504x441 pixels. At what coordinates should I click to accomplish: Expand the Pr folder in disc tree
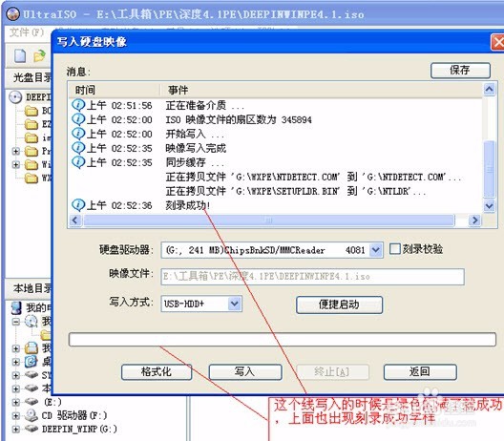coord(15,151)
